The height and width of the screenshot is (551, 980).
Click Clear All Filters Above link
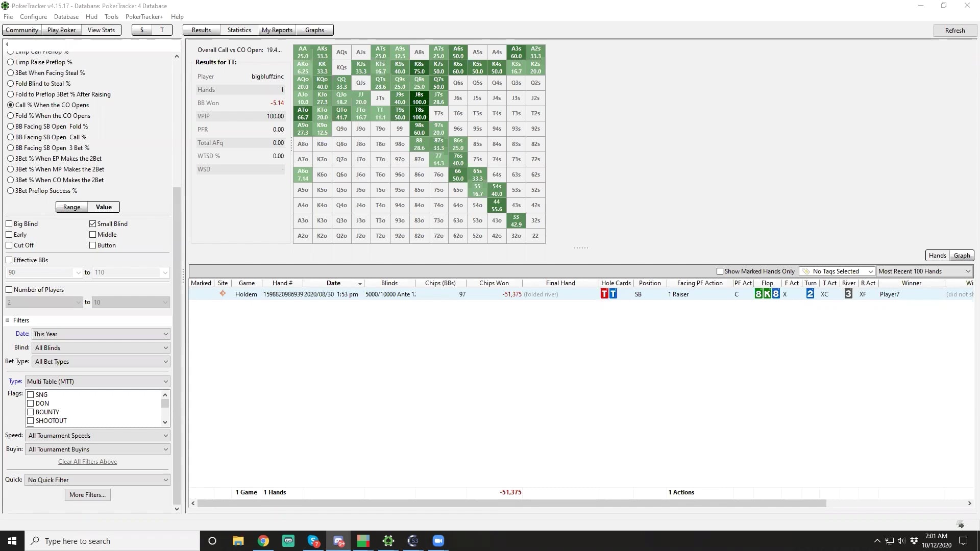click(x=87, y=462)
